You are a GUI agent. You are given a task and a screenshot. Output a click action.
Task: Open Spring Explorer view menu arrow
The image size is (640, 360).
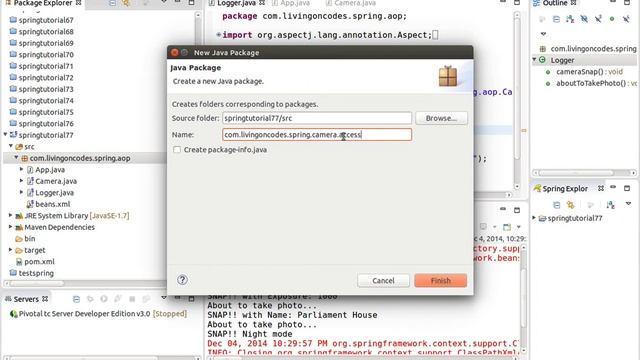[x=628, y=204]
